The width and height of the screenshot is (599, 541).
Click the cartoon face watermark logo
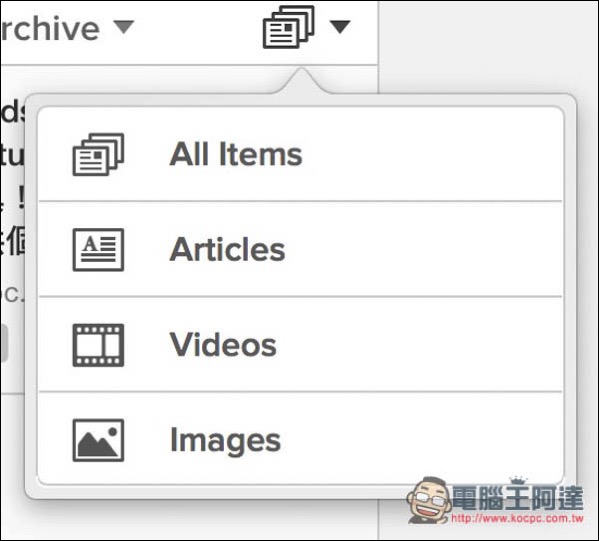[429, 499]
